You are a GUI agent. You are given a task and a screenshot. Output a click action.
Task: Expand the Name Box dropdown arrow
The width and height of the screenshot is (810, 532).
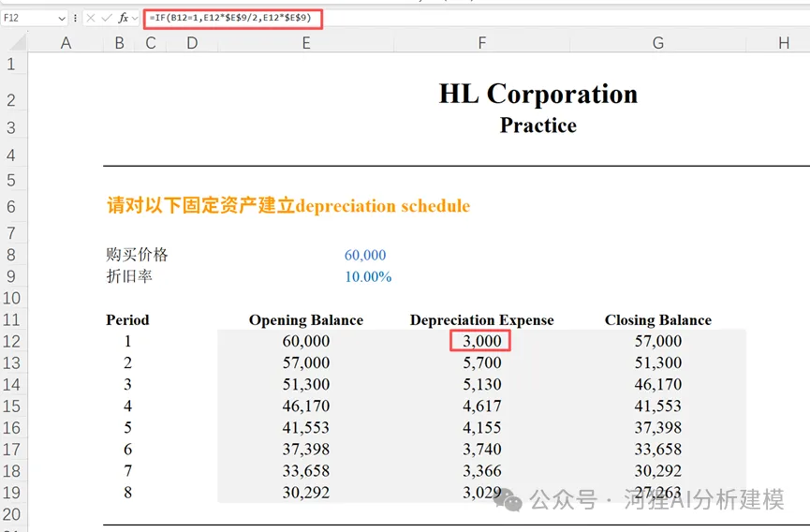click(62, 19)
